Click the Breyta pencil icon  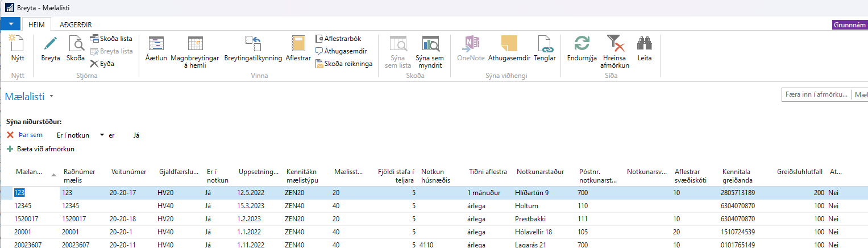point(51,44)
